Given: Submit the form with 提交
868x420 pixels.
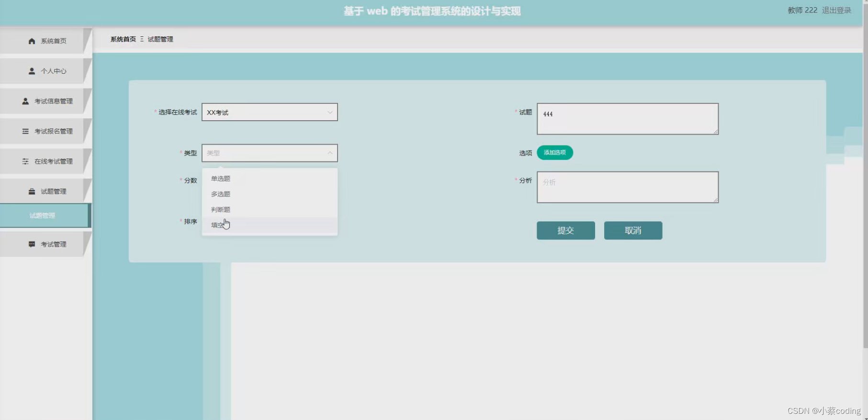Looking at the screenshot, I should (566, 230).
